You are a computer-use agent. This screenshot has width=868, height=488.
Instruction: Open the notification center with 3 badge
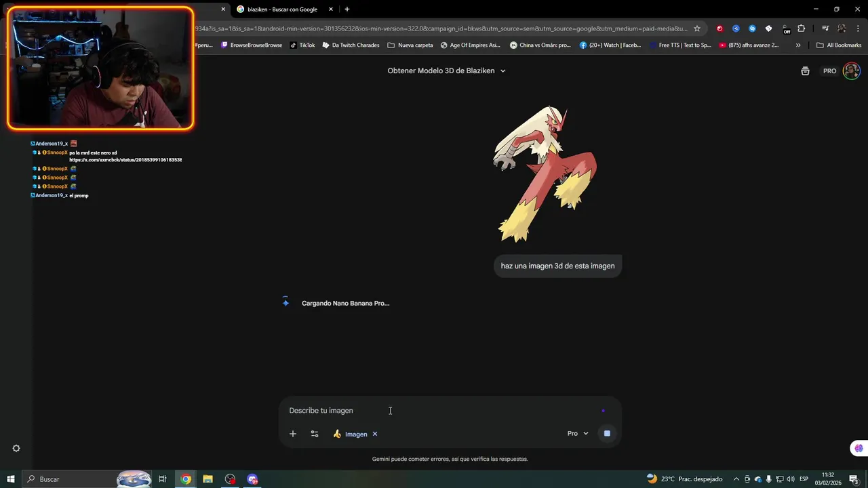[854, 479]
